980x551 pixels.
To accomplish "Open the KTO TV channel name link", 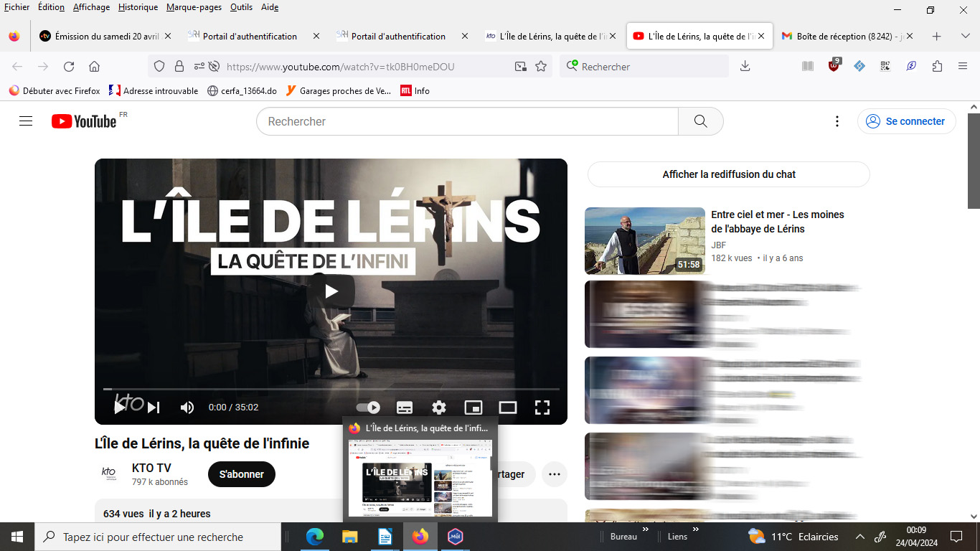I will coord(151,468).
